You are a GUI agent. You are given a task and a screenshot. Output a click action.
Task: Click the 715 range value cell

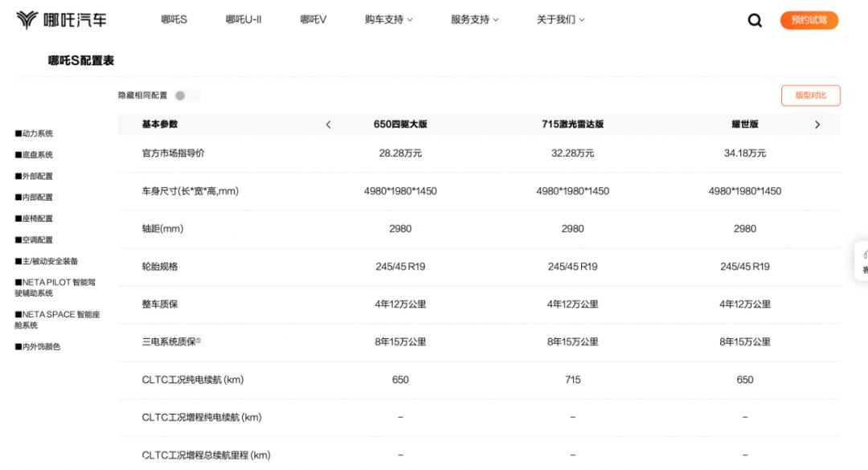coord(572,380)
